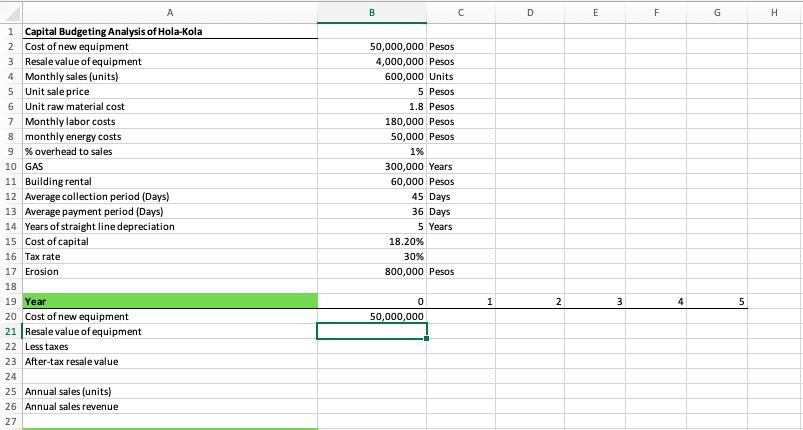Click the 'GAS' label cell

tap(170, 166)
